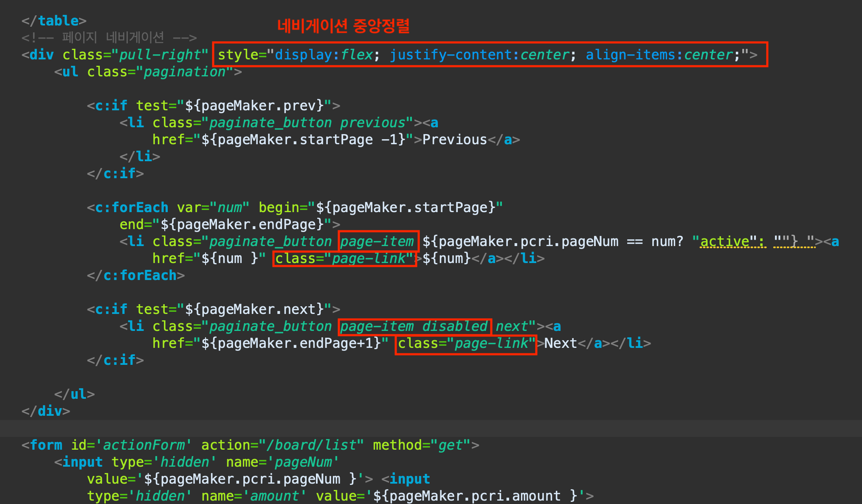The height and width of the screenshot is (504, 862).
Task: Click the highlighted page-item class in forEach
Action: (377, 241)
